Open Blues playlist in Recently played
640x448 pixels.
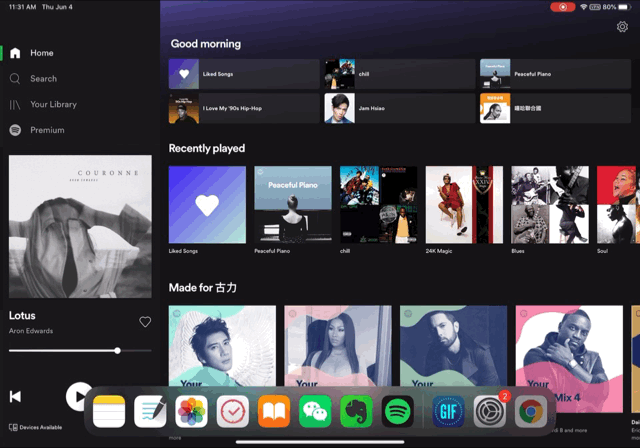[550, 205]
